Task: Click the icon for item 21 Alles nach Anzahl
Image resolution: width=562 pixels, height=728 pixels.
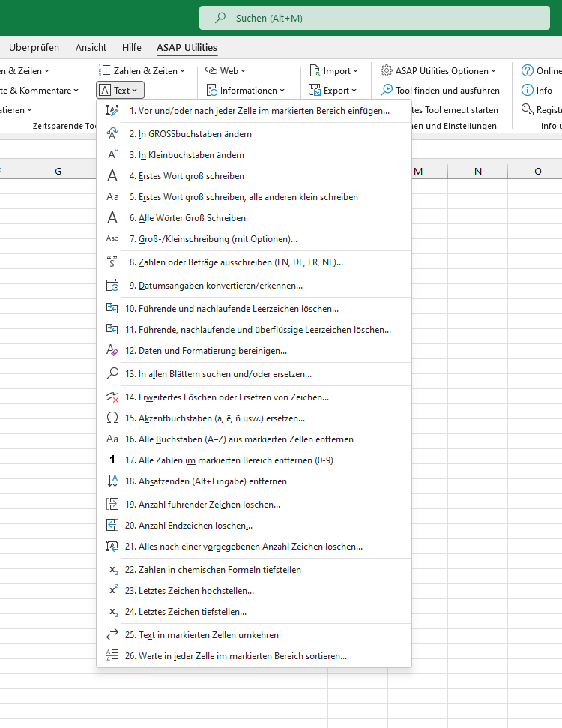Action: pyautogui.click(x=112, y=546)
